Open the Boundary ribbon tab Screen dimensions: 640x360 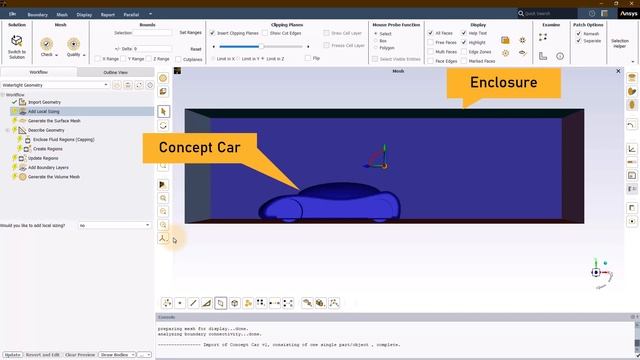[38, 15]
